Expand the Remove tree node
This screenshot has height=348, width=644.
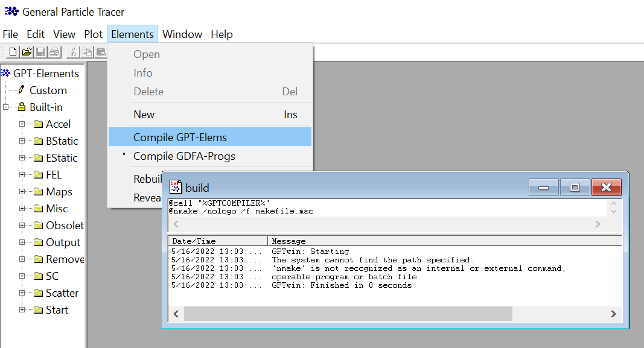tap(22, 259)
